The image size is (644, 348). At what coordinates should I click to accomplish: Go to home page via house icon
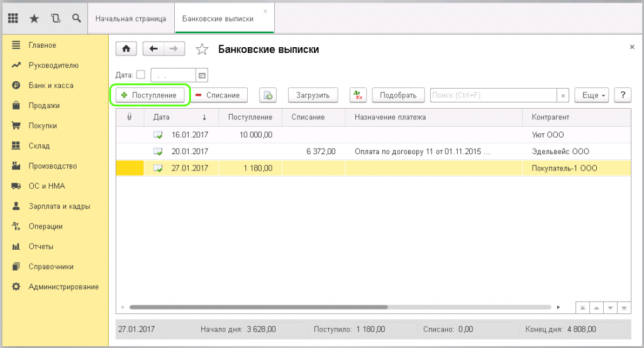click(126, 49)
